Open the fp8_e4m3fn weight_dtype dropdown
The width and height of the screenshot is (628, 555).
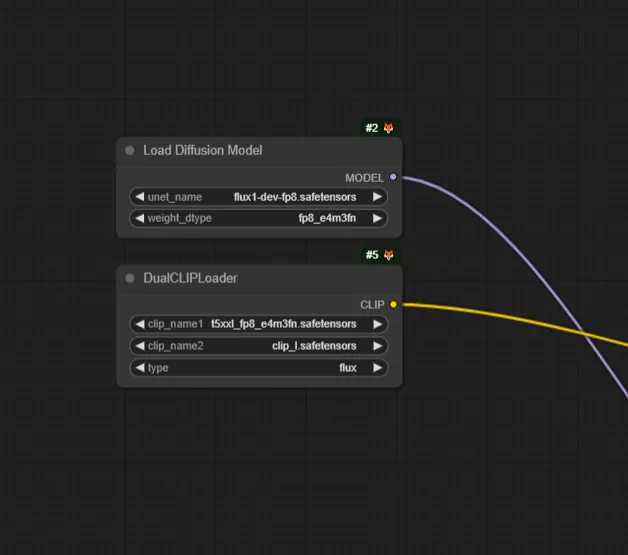[320, 218]
